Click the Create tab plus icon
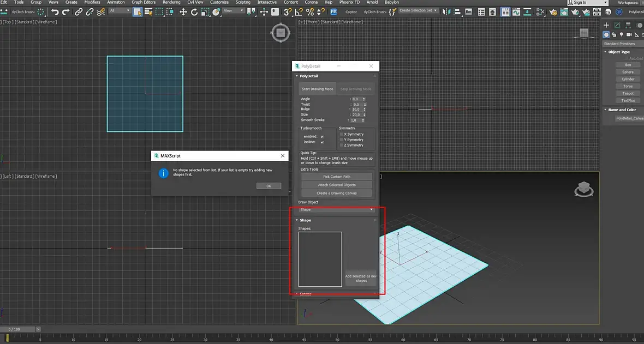Screen dimensions: 644x344 pyautogui.click(x=606, y=25)
